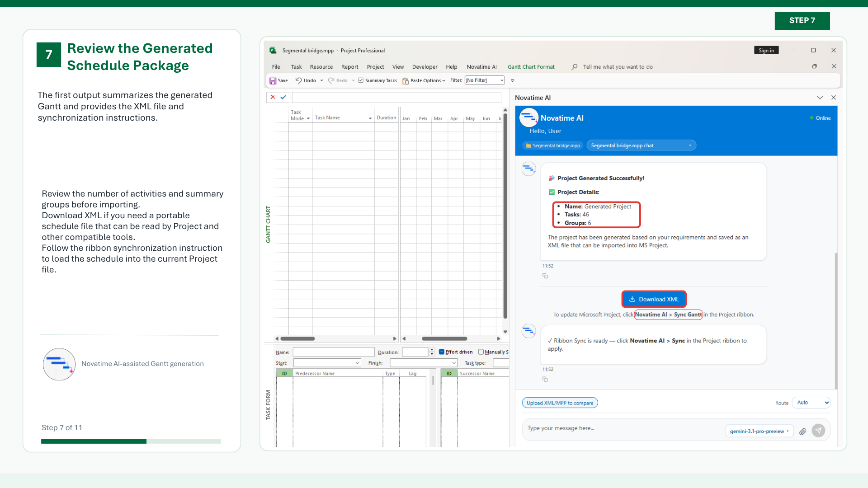Screen dimensions: 868x488
Task: Click the Novatime AI logo in chat header
Action: (528, 117)
